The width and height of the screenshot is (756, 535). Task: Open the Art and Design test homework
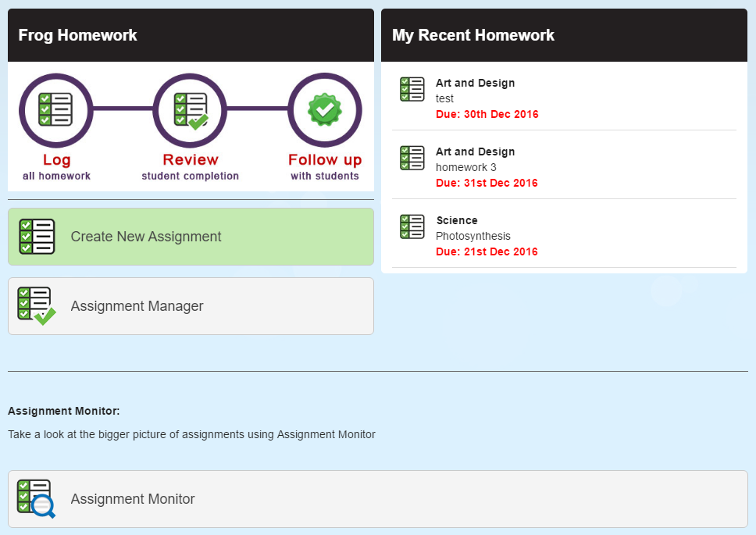pos(564,98)
